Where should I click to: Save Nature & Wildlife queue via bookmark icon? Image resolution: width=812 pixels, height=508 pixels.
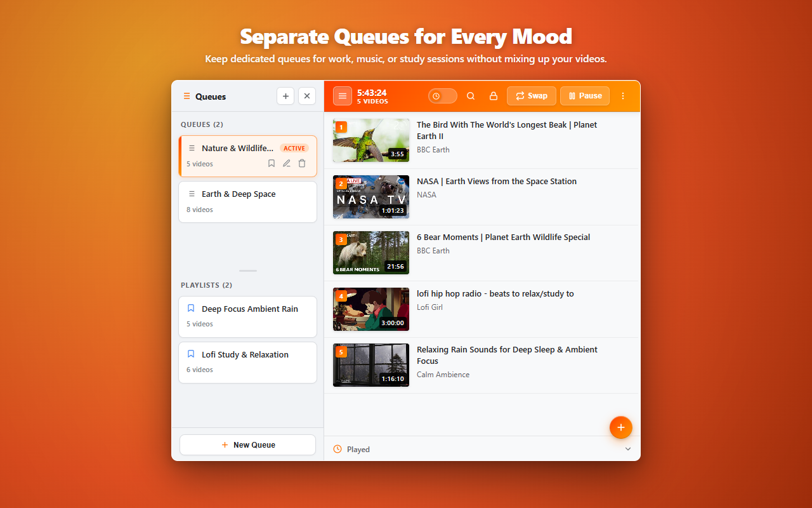[x=272, y=163]
